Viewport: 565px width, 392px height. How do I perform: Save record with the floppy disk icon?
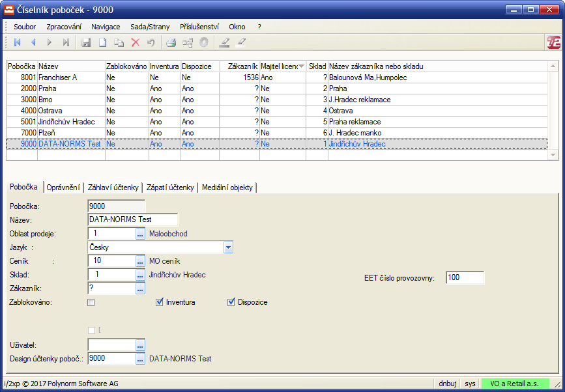coord(86,42)
